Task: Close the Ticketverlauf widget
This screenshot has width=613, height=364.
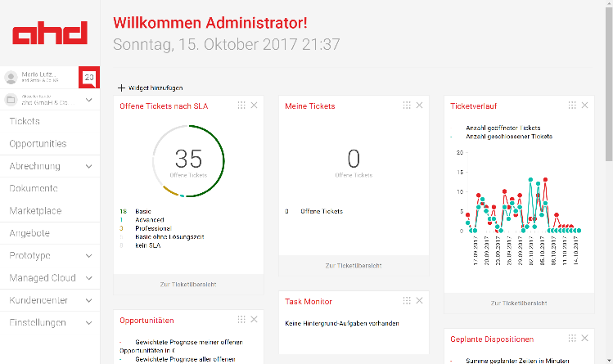Action: (584, 106)
